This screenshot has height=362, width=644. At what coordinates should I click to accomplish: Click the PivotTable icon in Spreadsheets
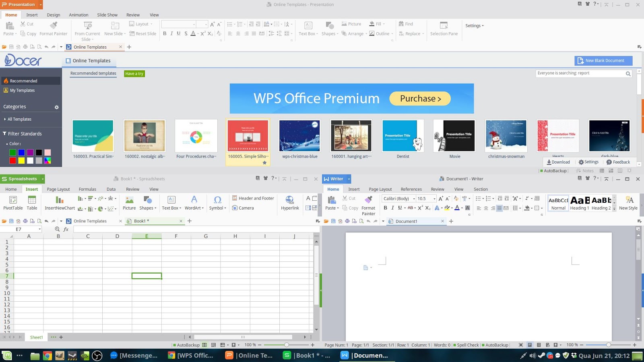[x=13, y=203]
